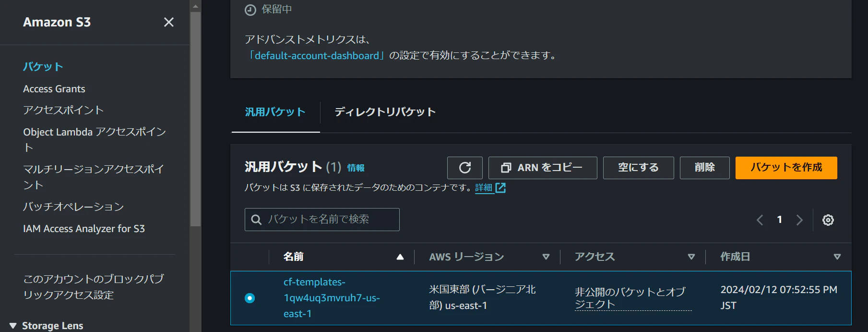Click the external link icon beside 詳細
868x332 pixels.
pos(500,188)
